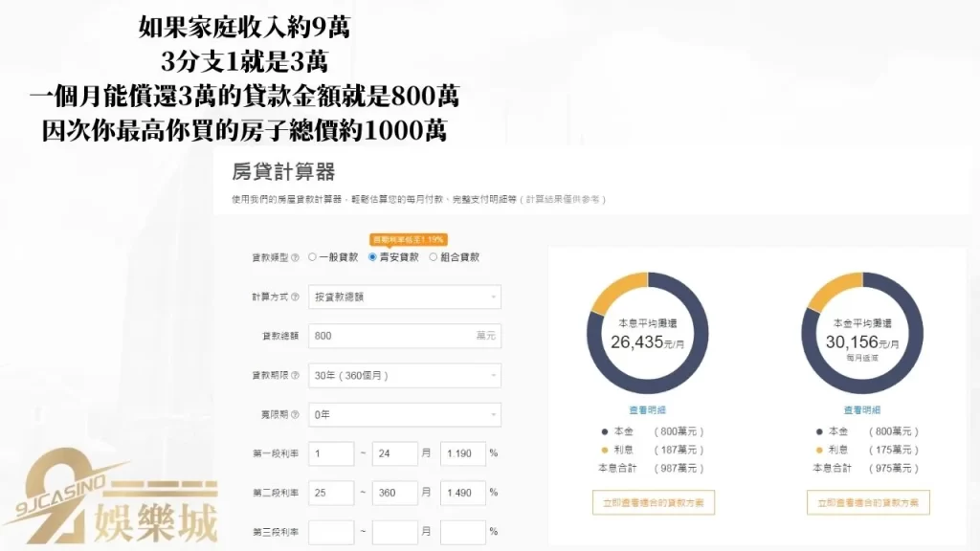Screen dimensions: 980x551
Task: Click the left 查看明細 link
Action: click(649, 408)
